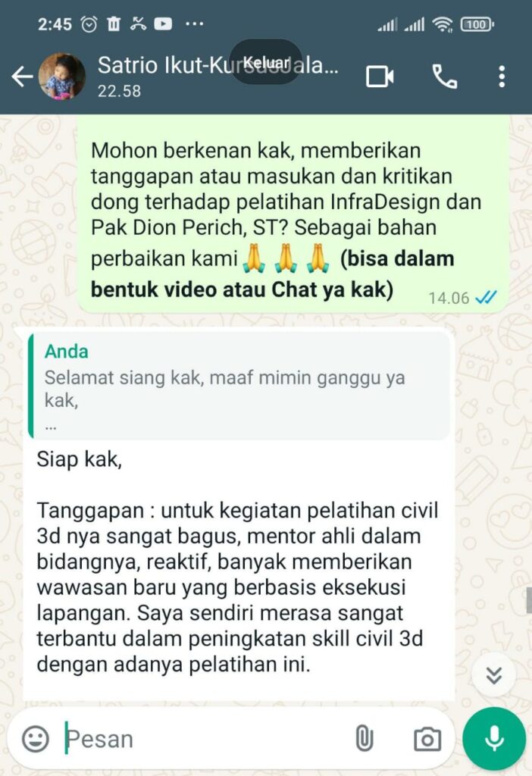Start a voice call with contact
532x776 pixels.
coord(444,77)
